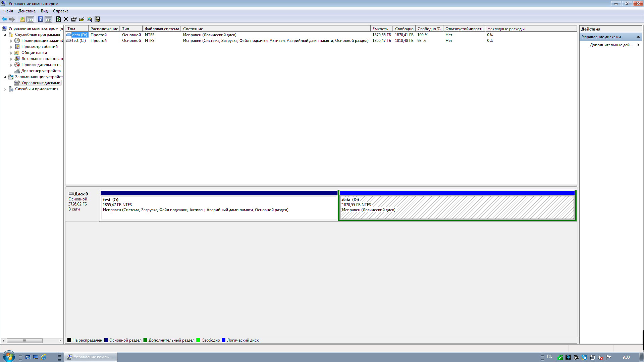Viewport: 644px width, 362px height.
Task: Click the Up one level folder icon
Action: 22,19
